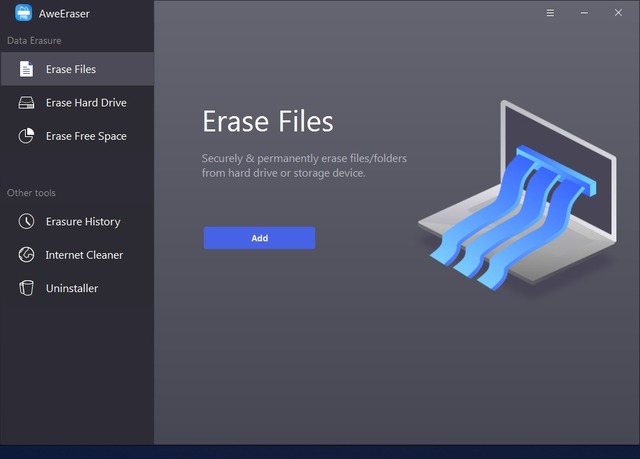The height and width of the screenshot is (459, 640).
Task: Close the AweEraser window
Action: [x=617, y=13]
